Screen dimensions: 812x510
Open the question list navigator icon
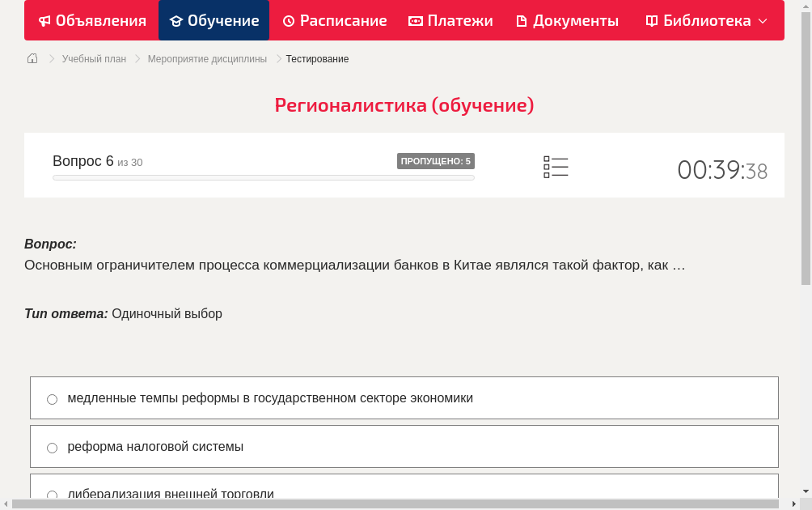click(x=556, y=167)
